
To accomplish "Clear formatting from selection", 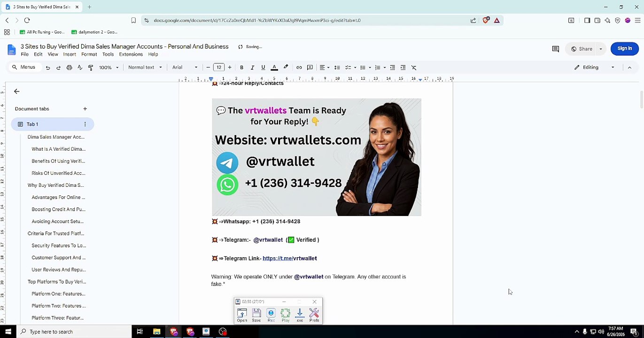I will [x=414, y=68].
